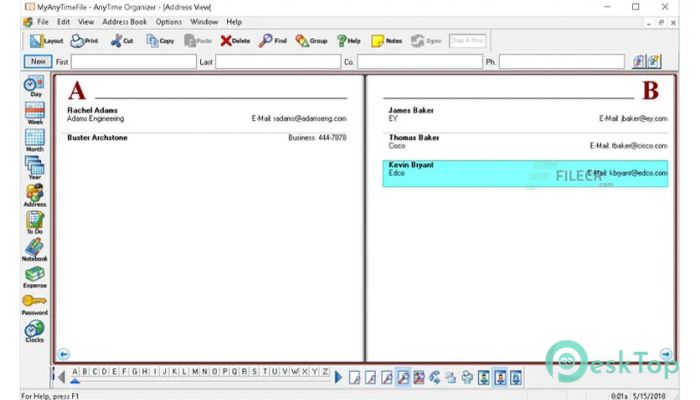Move the letter tabs right with the blue triangle
700x400 pixels.
(x=338, y=377)
